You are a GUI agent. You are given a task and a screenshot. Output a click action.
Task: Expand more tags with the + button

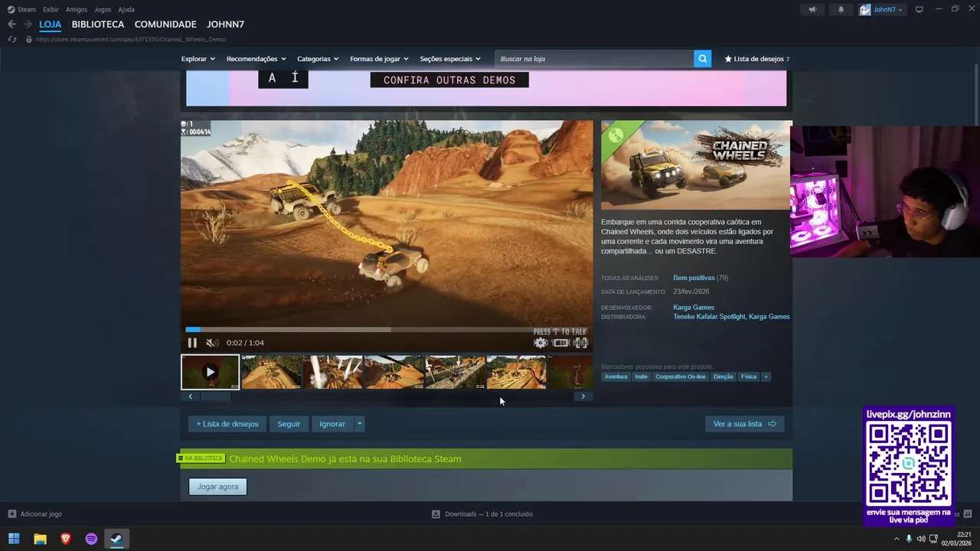click(766, 377)
